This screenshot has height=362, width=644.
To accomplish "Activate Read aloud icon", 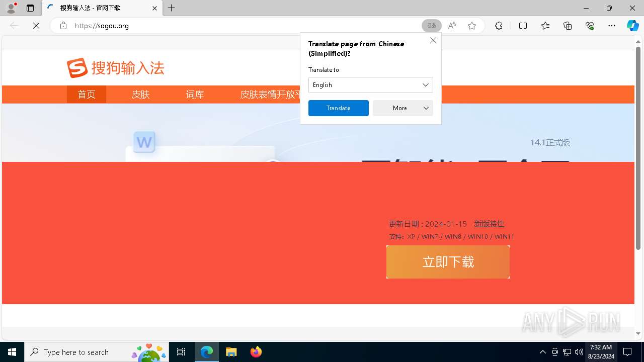I will (x=452, y=26).
